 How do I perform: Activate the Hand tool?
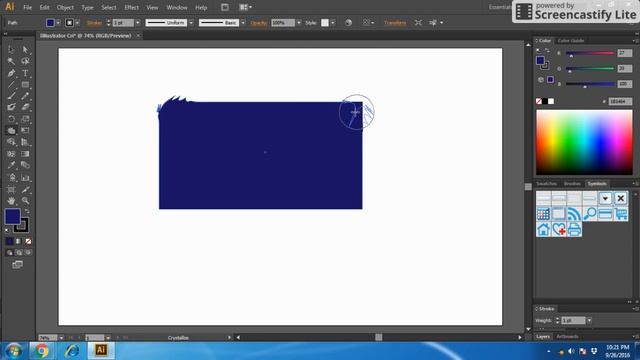(11, 201)
